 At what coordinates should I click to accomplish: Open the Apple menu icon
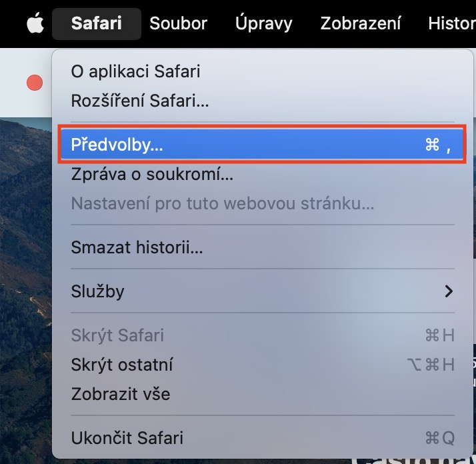pyautogui.click(x=35, y=23)
